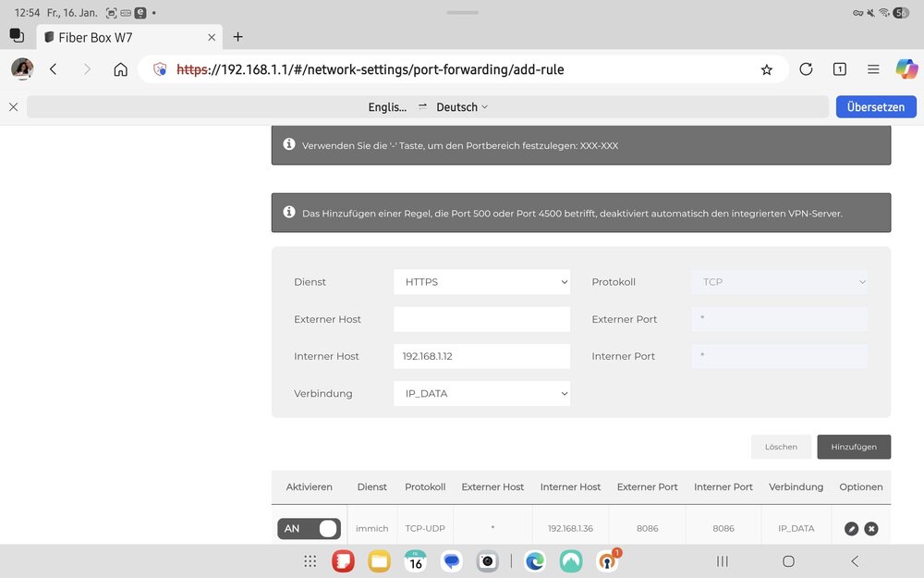Choose source language Englis...

coord(387,106)
